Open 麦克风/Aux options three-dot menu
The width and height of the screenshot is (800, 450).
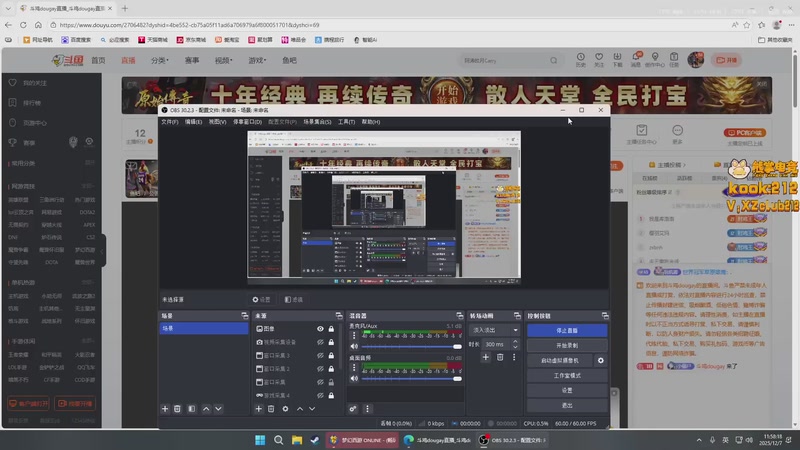(354, 335)
